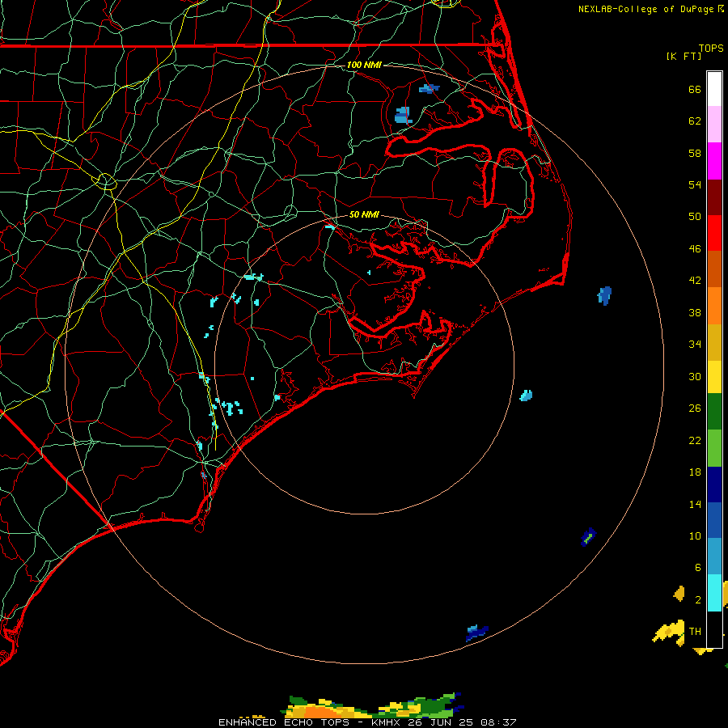Select the dark green legend swatch
Image resolution: width=728 pixels, height=728 pixels.
[714, 412]
